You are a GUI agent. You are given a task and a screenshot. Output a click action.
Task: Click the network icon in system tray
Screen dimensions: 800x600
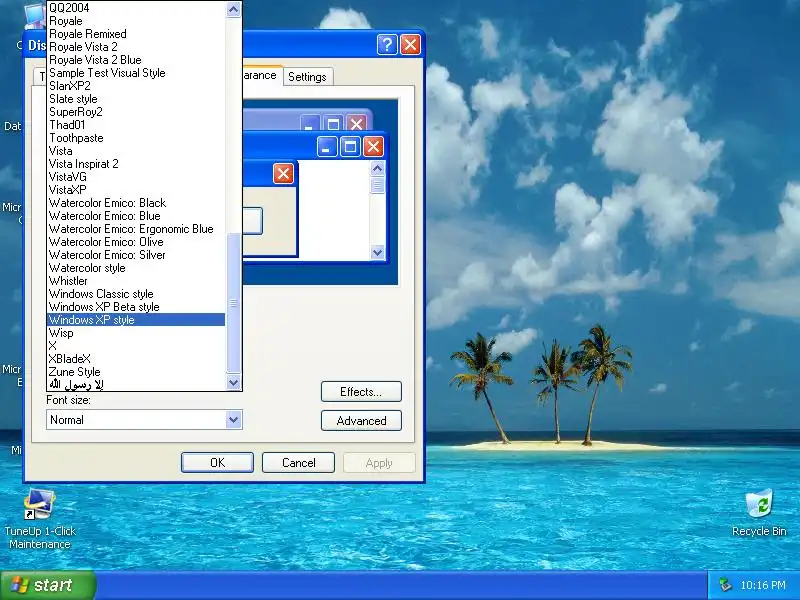[724, 585]
